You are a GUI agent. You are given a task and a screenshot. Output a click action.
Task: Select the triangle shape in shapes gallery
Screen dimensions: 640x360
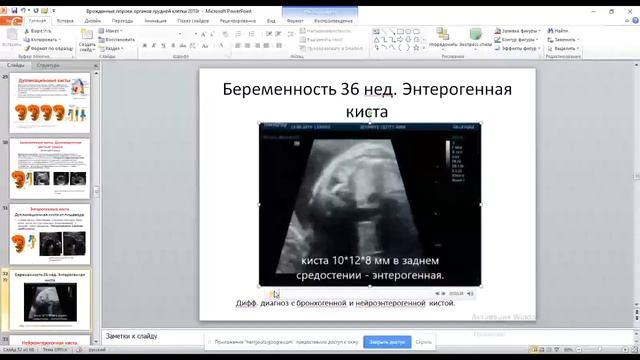coord(376,40)
